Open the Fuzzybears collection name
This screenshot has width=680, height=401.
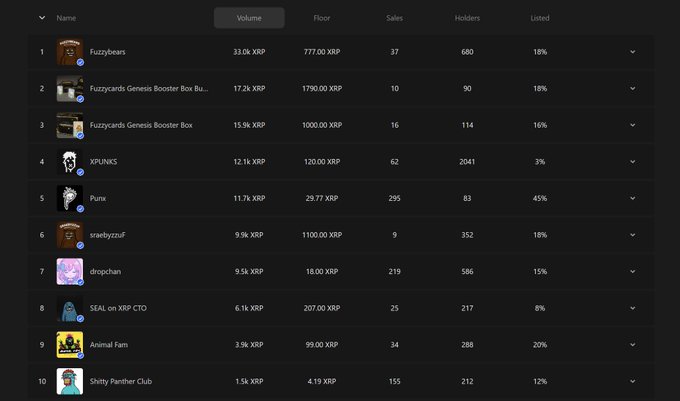pos(108,52)
